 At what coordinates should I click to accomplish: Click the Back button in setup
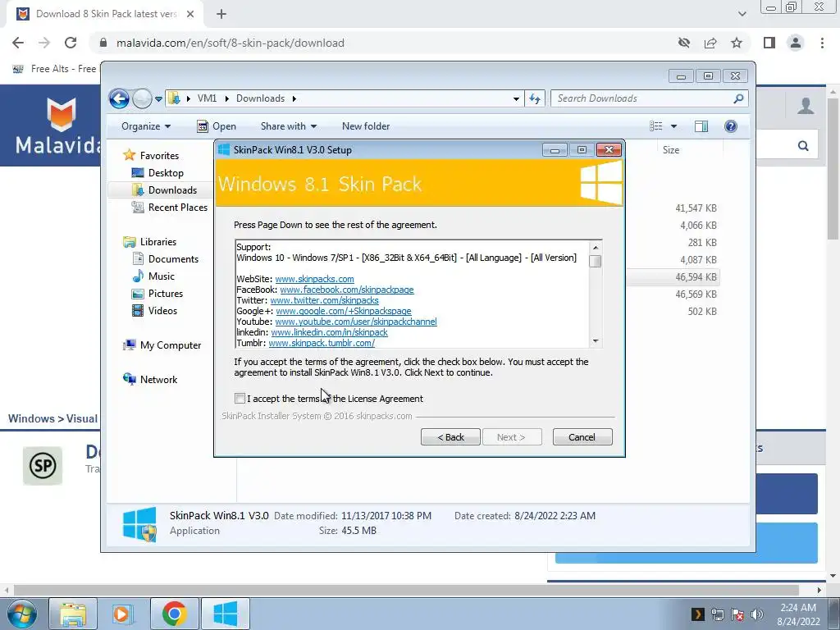point(450,437)
